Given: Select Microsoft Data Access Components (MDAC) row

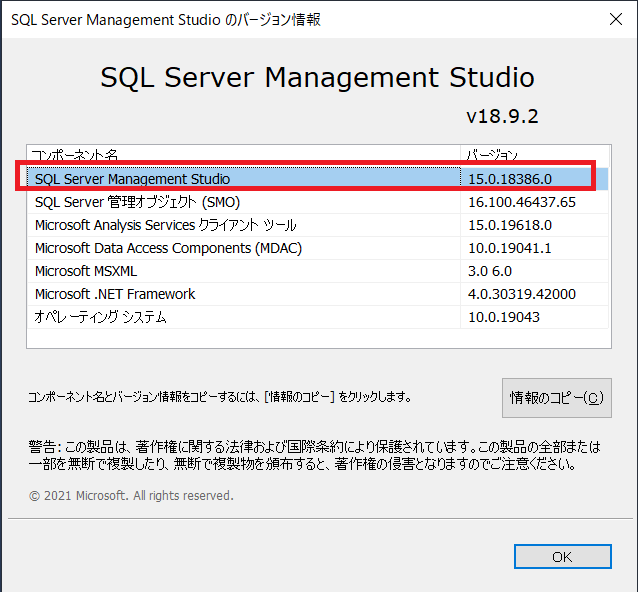Looking at the screenshot, I should click(318, 248).
